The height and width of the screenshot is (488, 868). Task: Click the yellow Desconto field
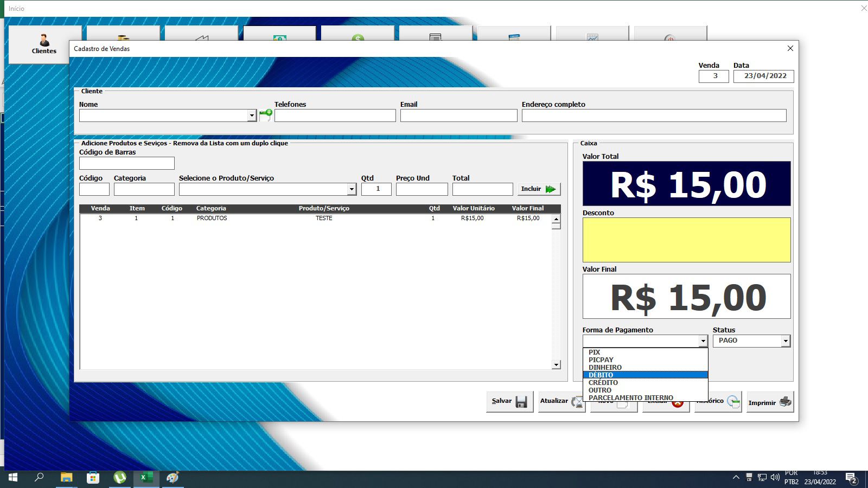pyautogui.click(x=686, y=240)
